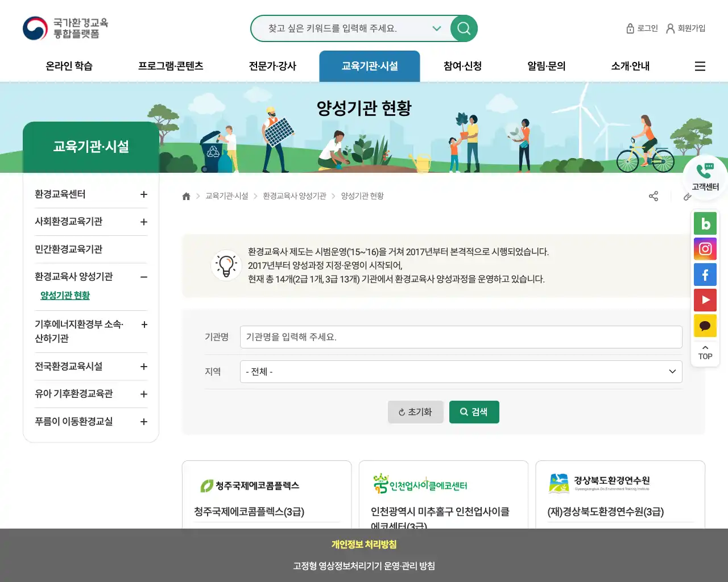This screenshot has height=582, width=728.
Task: Click the 검색 search button
Action: coord(474,412)
